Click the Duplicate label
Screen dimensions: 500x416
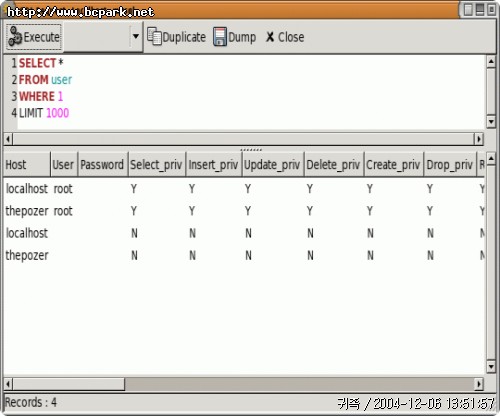[184, 37]
